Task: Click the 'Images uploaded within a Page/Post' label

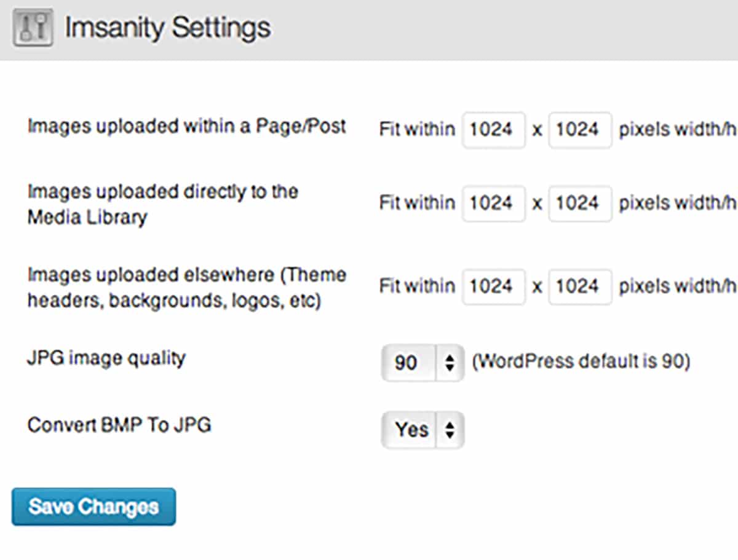Action: click(187, 127)
